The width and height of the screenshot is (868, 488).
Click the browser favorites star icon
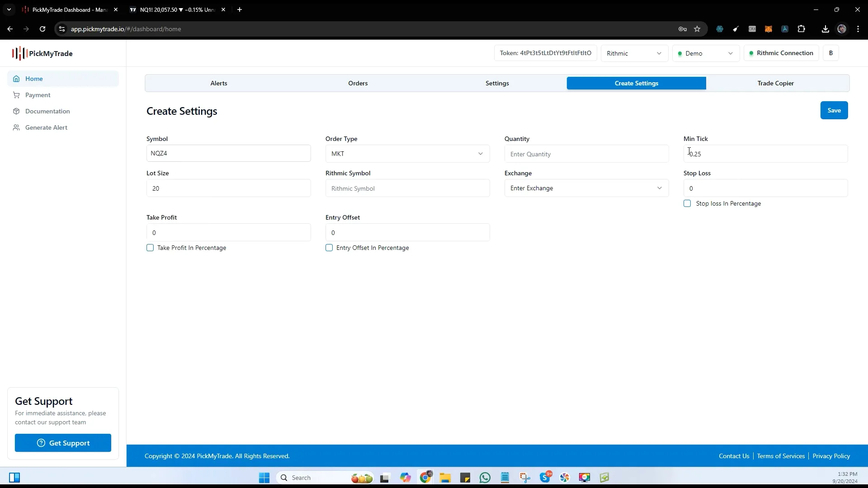click(x=698, y=28)
